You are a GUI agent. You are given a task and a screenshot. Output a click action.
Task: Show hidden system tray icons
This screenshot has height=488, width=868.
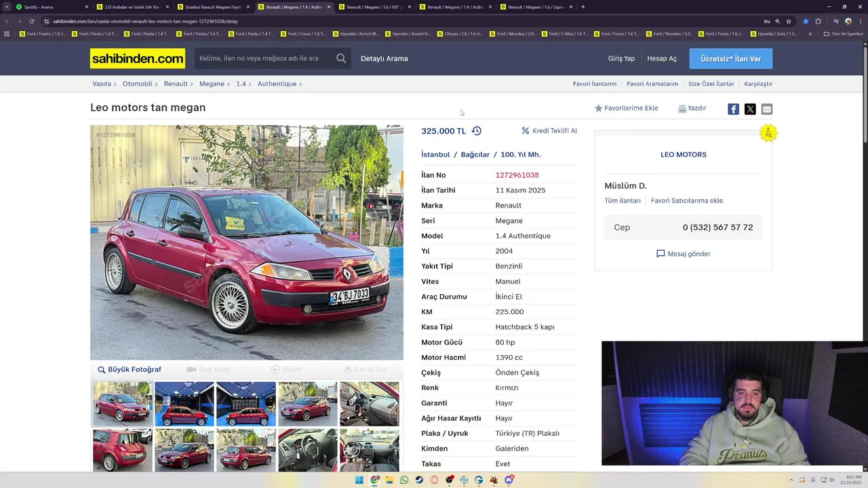(791, 480)
